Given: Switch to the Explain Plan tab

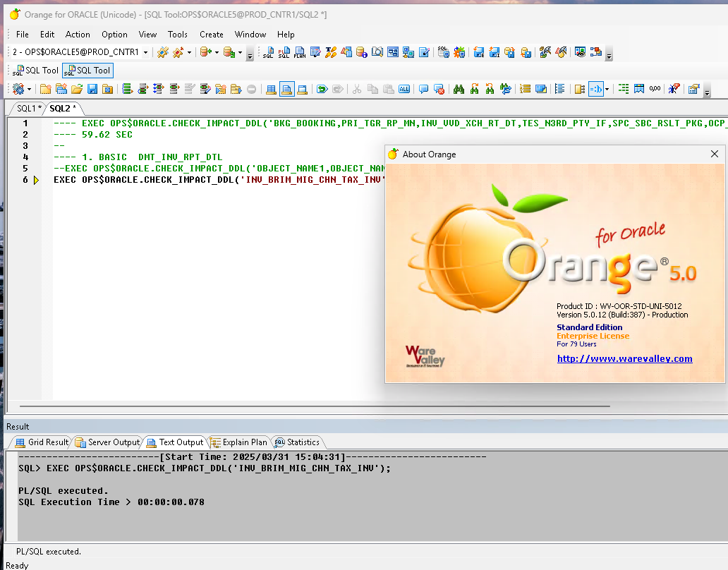Looking at the screenshot, I should coord(239,442).
